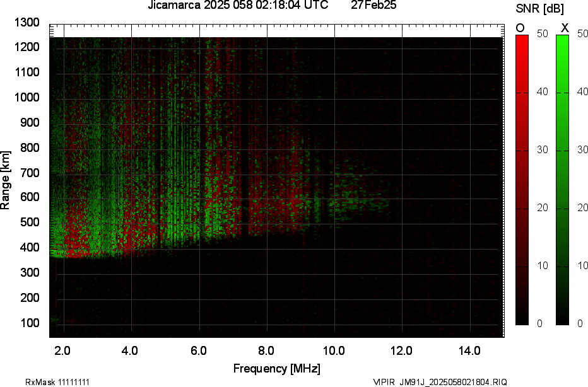Click the date label '27Feb25'
Screen dimensions: 588x387
(373, 5)
